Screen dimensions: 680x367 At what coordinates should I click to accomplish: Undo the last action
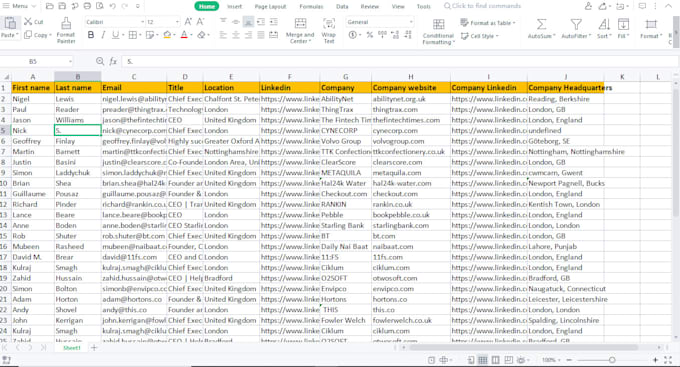coord(112,6)
